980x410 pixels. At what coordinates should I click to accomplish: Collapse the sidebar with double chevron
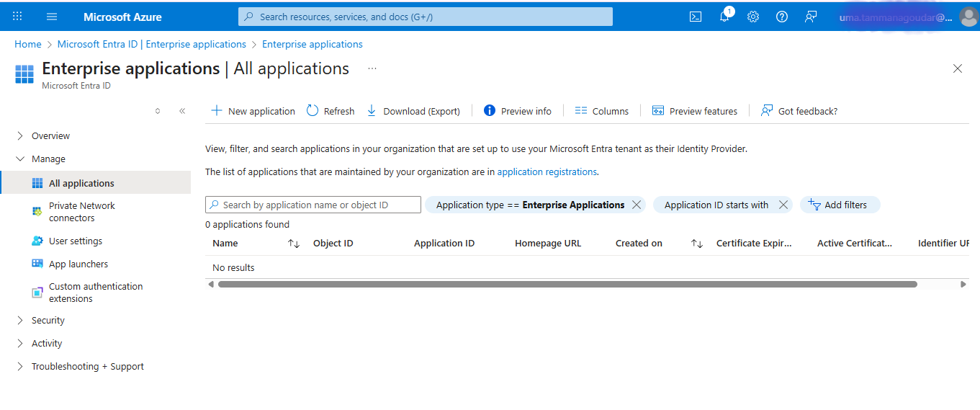[182, 111]
